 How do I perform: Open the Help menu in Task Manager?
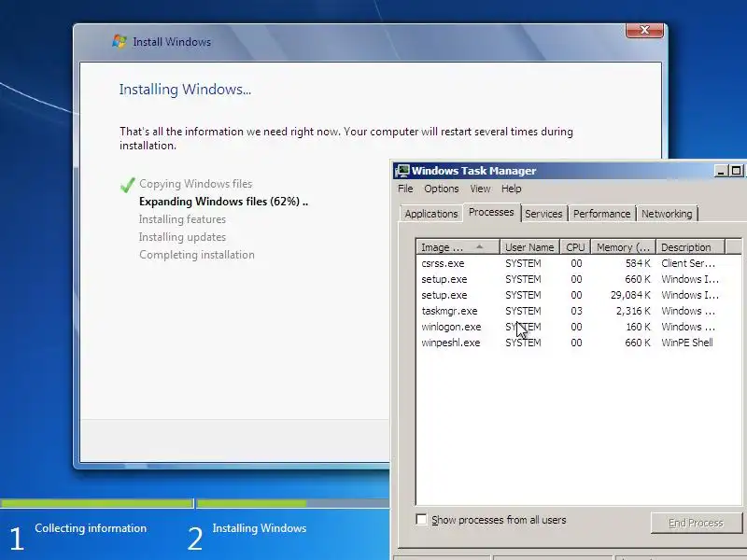(511, 189)
